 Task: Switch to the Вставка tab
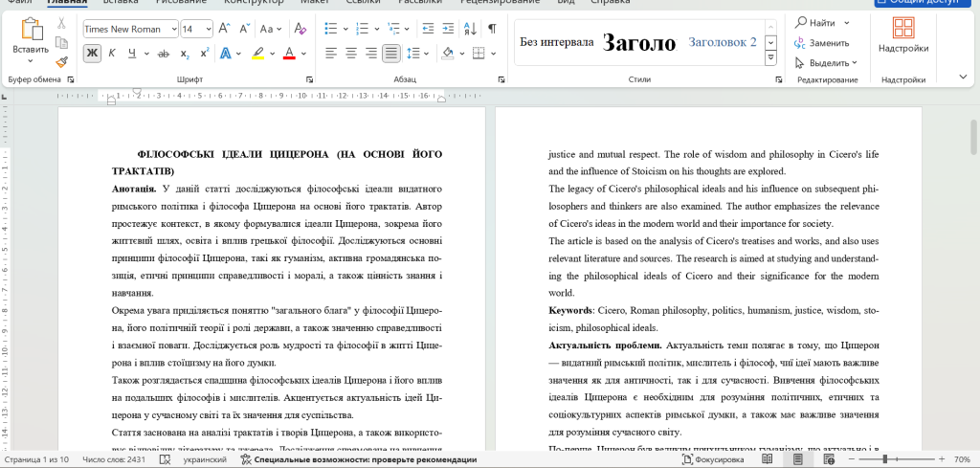coord(121,2)
